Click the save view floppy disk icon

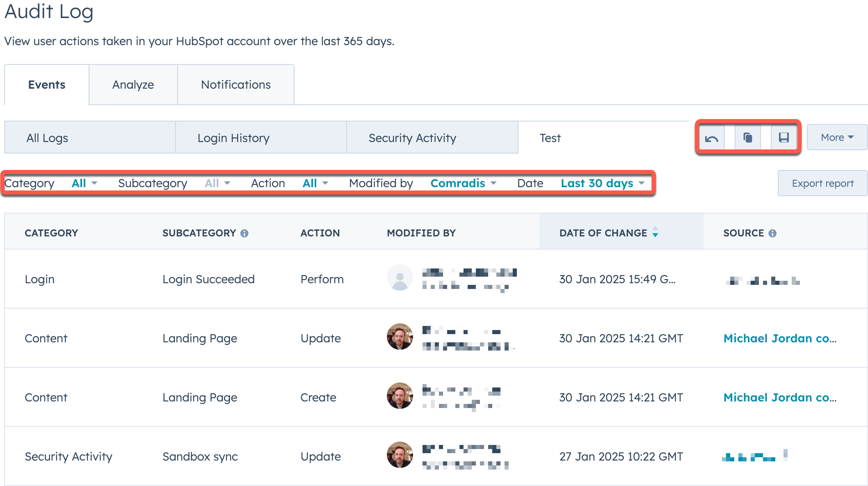click(x=784, y=138)
